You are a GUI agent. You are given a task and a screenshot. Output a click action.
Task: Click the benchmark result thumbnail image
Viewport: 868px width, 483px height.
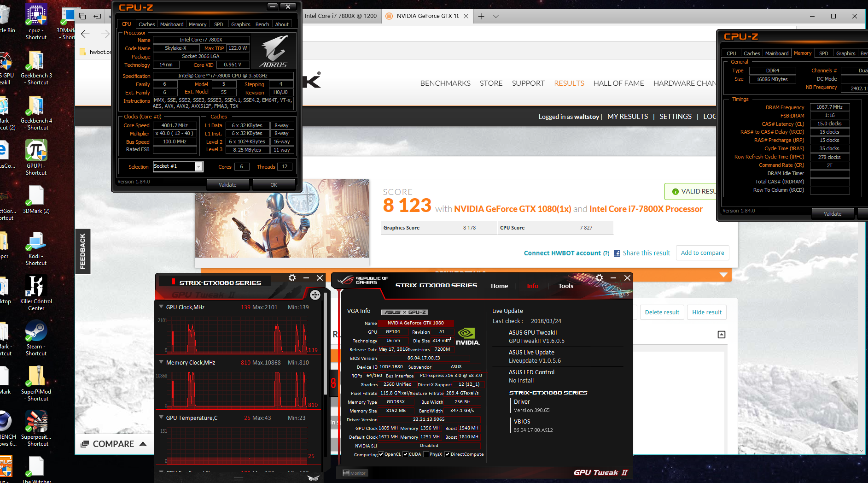(x=282, y=218)
